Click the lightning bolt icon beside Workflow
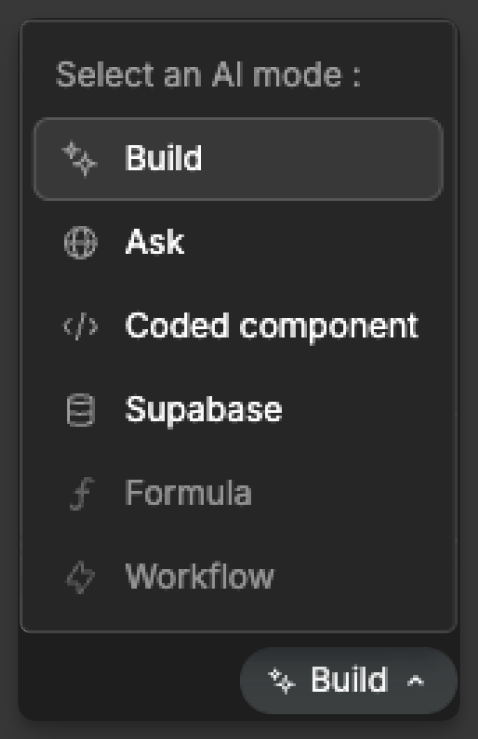 (81, 577)
